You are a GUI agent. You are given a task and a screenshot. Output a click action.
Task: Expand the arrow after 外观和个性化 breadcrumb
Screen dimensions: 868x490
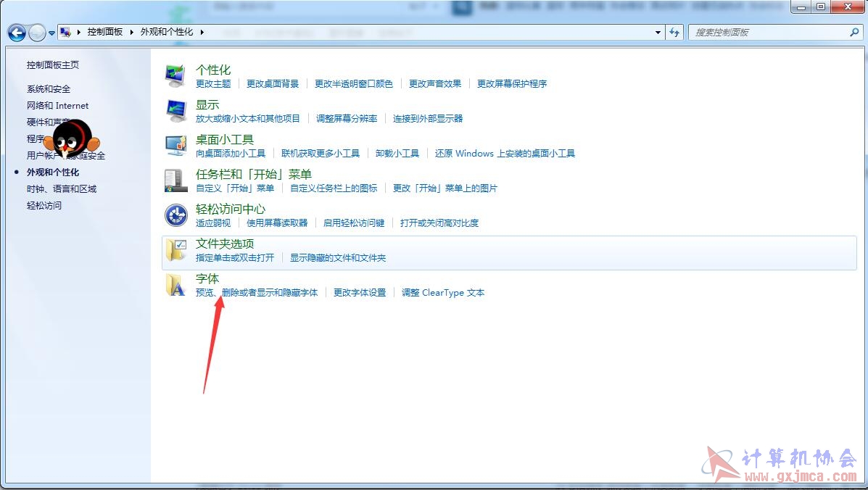pos(202,32)
